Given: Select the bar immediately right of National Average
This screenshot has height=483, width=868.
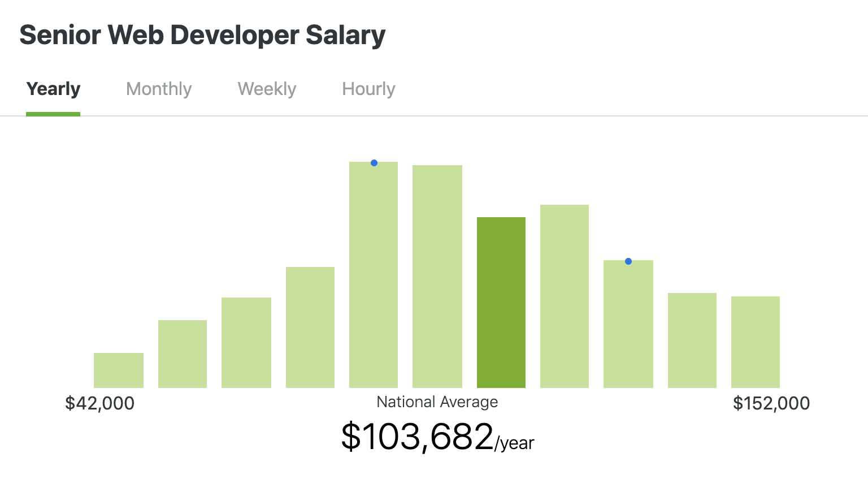Looking at the screenshot, I should pyautogui.click(x=565, y=294).
